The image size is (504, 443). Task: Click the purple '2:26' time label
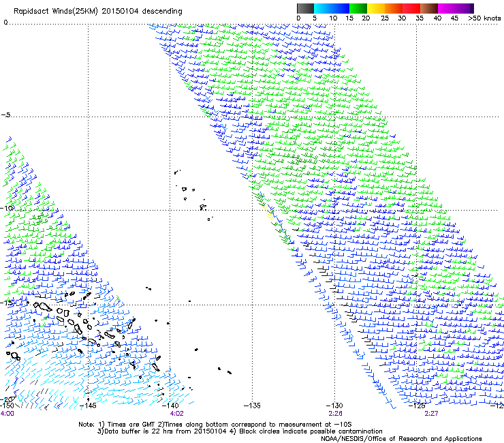click(335, 414)
